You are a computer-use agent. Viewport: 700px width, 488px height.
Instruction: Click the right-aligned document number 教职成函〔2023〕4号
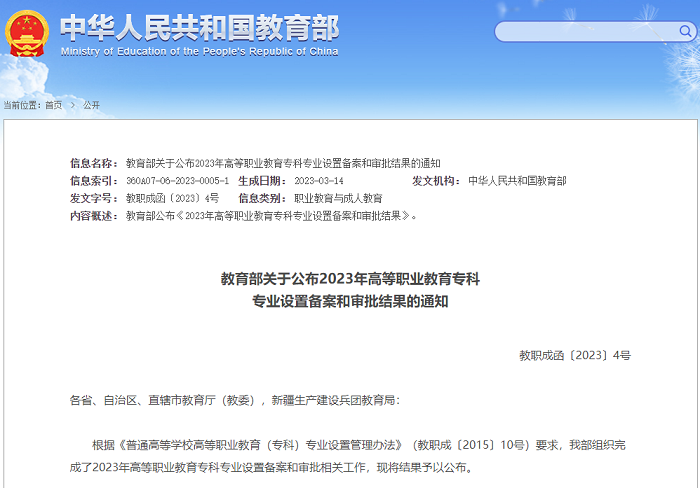coord(575,355)
